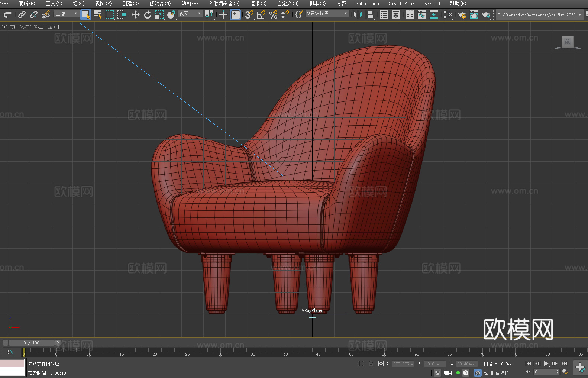588x378 pixels.
Task: Click the Z coordinate field
Action: pos(467,364)
